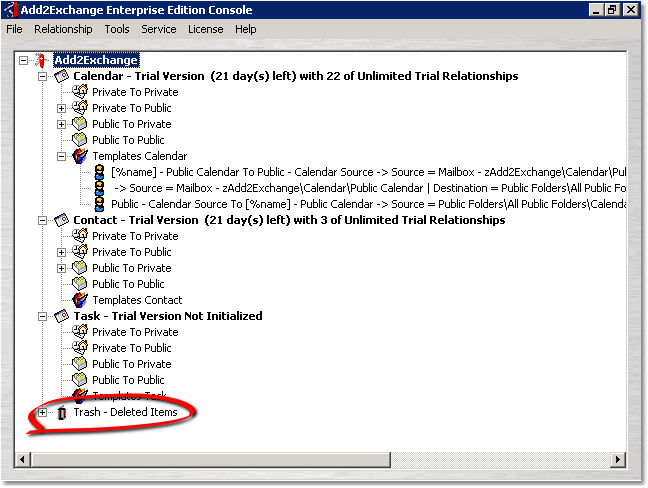Viewport: 648px width, 488px height.
Task: Click the Add2Exchange root icon
Action: 40,60
